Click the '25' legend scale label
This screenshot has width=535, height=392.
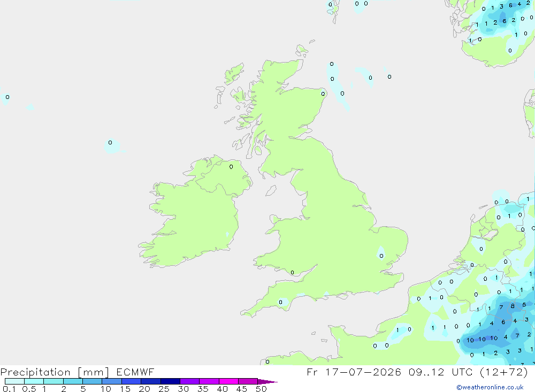(x=164, y=389)
